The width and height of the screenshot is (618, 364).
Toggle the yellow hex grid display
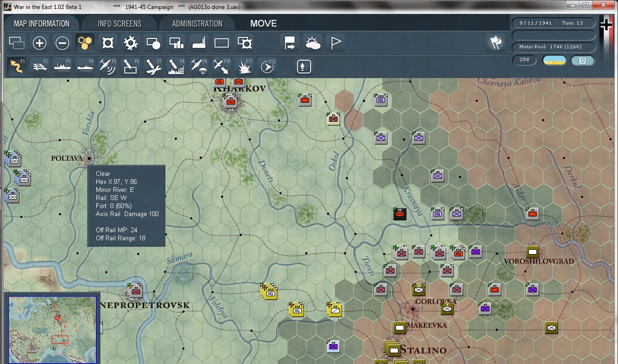click(x=85, y=44)
